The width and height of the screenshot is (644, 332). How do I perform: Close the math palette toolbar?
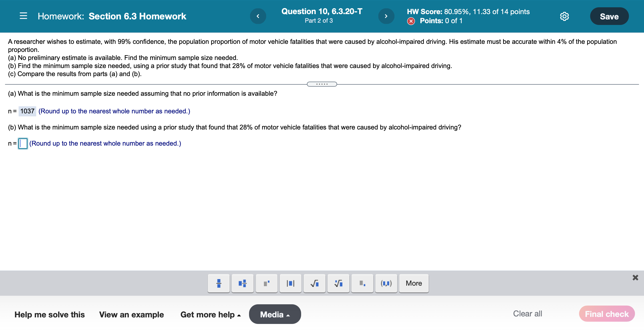coord(635,278)
